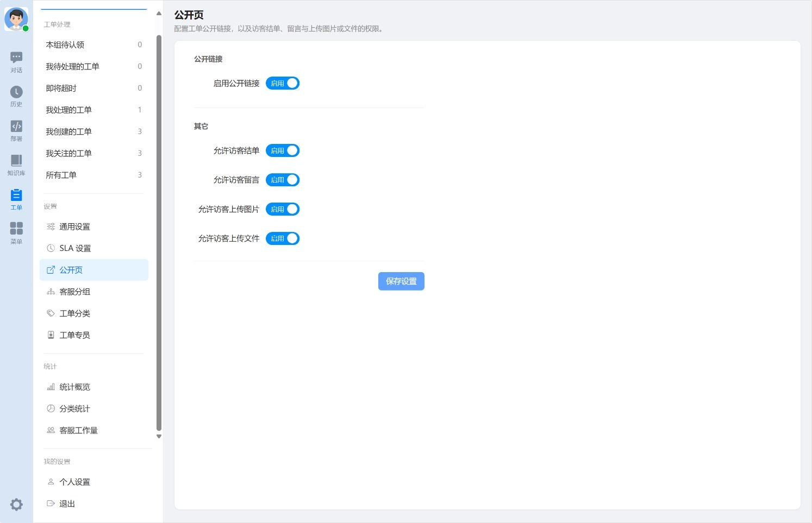Toggle the 启用公开链接 switch
Viewport: 812px width, 523px height.
click(x=283, y=83)
